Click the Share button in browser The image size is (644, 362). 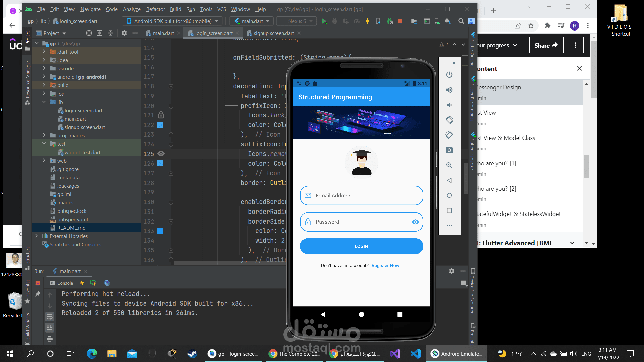coord(546,45)
